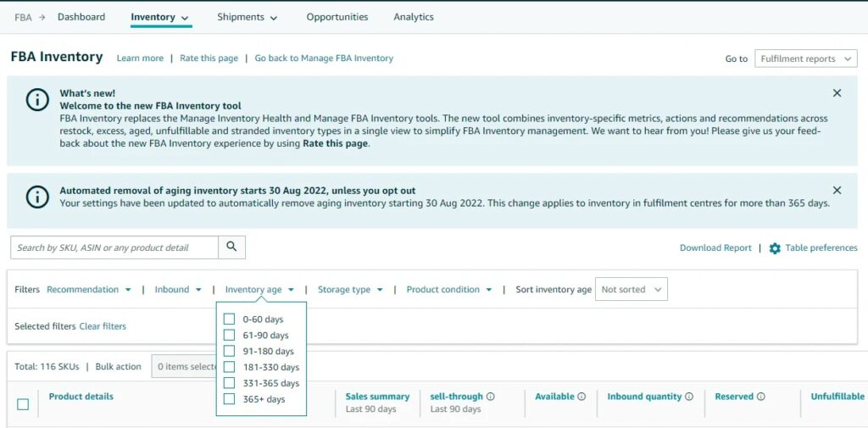Click info icon beside sell-through header

[490, 397]
